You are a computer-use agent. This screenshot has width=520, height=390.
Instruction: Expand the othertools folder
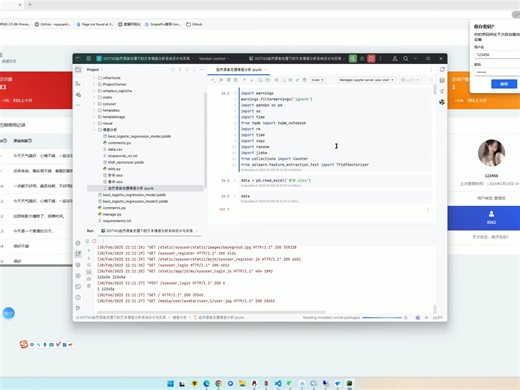coord(94,78)
